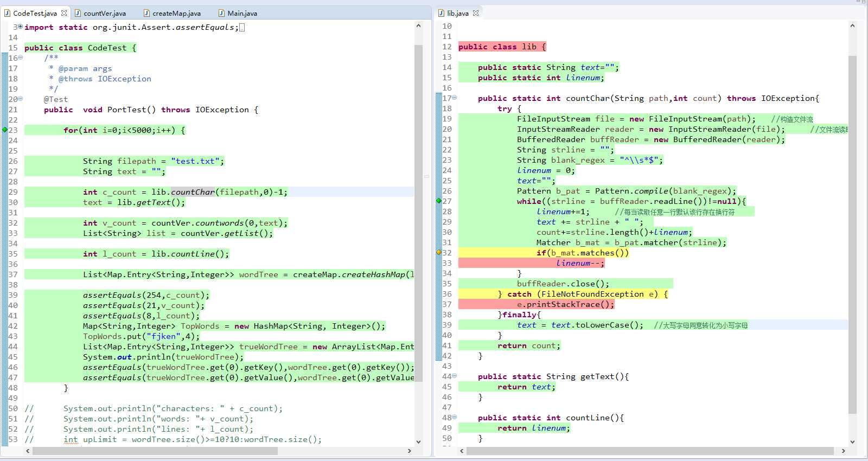Click the scroll-right arrow in the lib.java editor
868x461 pixels.
click(843, 451)
